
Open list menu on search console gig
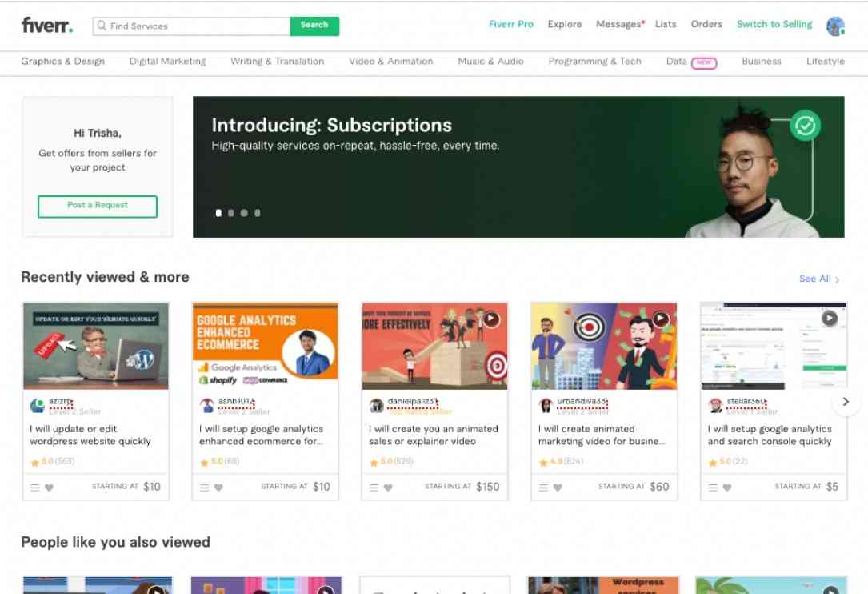[x=713, y=488]
